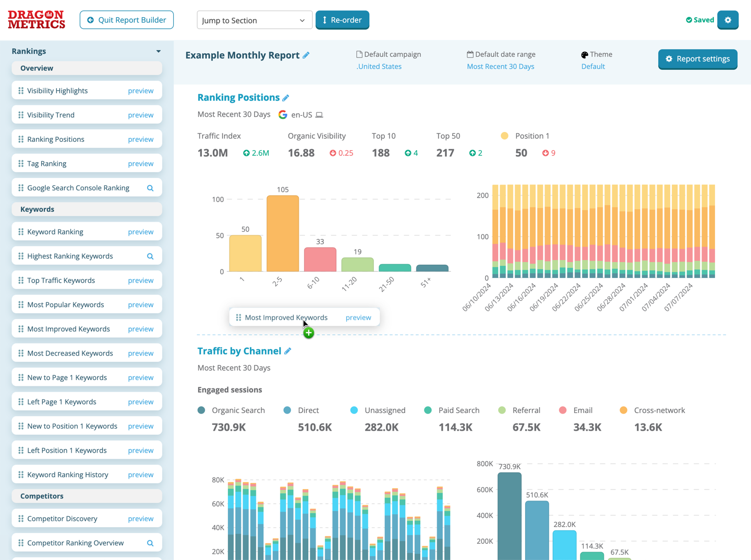Click the Saved status indicator
Image resolution: width=751 pixels, height=560 pixels.
pos(700,20)
